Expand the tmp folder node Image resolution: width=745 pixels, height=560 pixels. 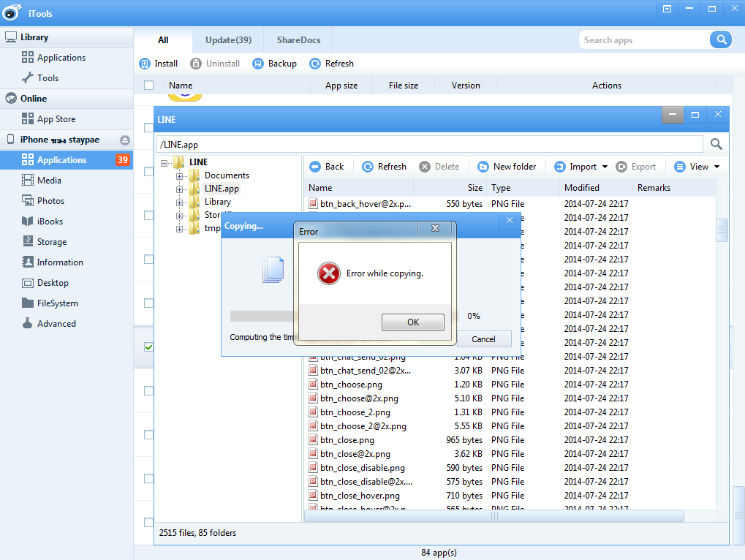tap(180, 229)
